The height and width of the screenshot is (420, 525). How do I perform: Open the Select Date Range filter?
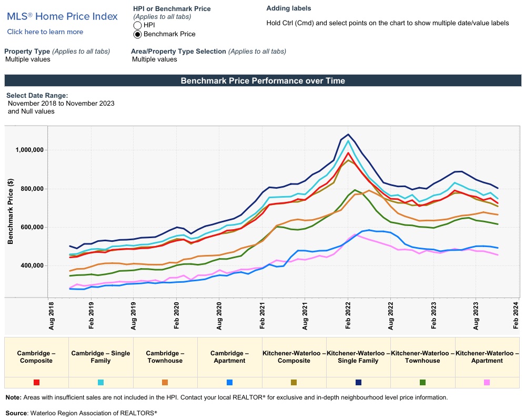[x=61, y=104]
